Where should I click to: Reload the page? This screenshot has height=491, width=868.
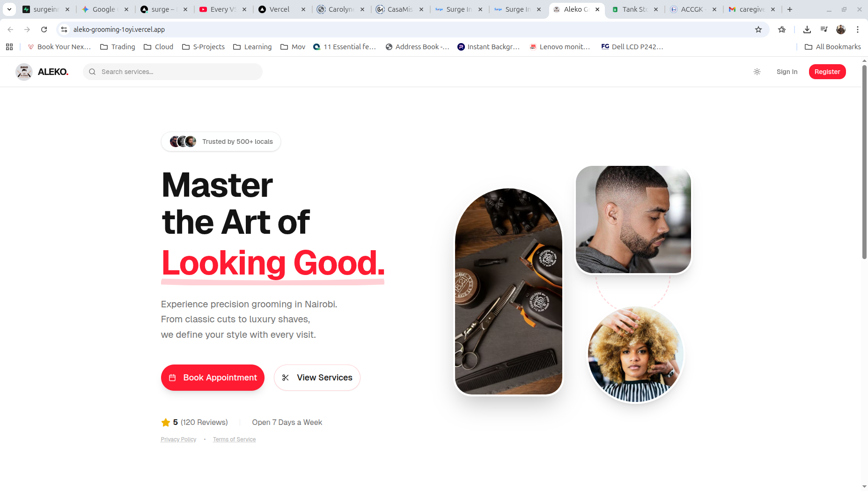(44, 30)
